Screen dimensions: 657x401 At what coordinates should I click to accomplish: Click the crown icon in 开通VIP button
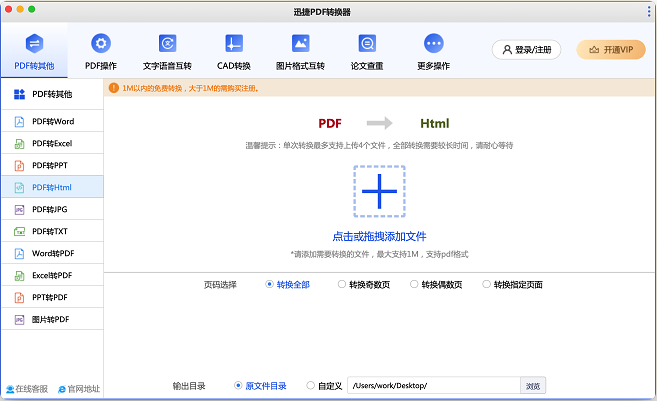point(594,50)
